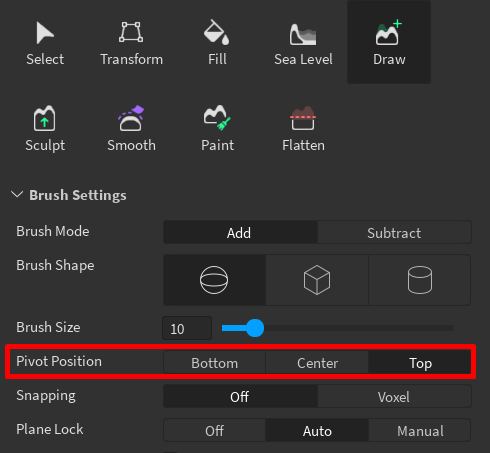Set Pivot Position to Bottom
Screen dimensions: 490x453
pyautogui.click(x=214, y=363)
